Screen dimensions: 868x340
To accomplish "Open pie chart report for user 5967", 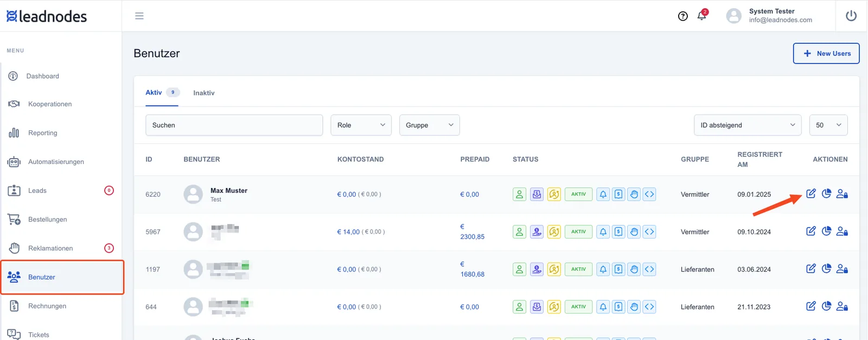I will (826, 231).
